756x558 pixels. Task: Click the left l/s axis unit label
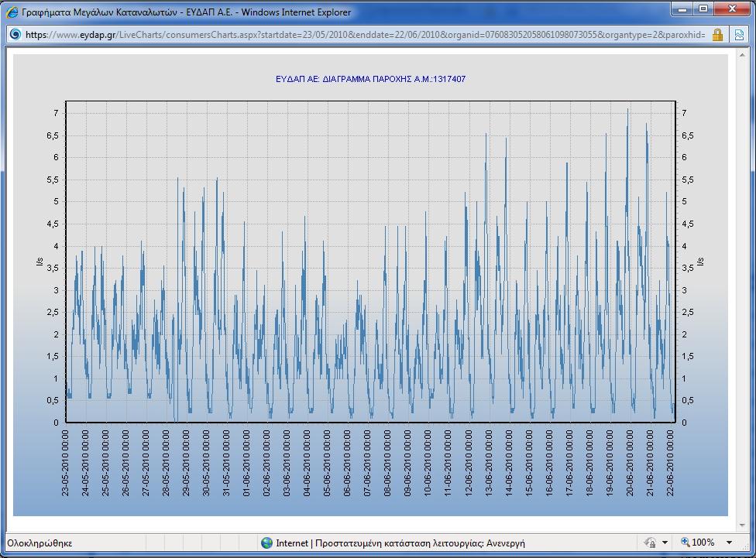(40, 262)
